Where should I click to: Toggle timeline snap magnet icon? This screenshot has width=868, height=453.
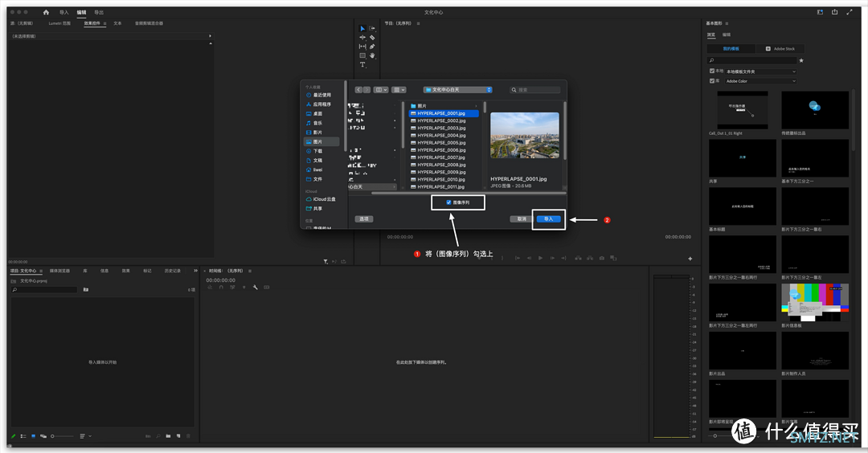[x=221, y=287]
